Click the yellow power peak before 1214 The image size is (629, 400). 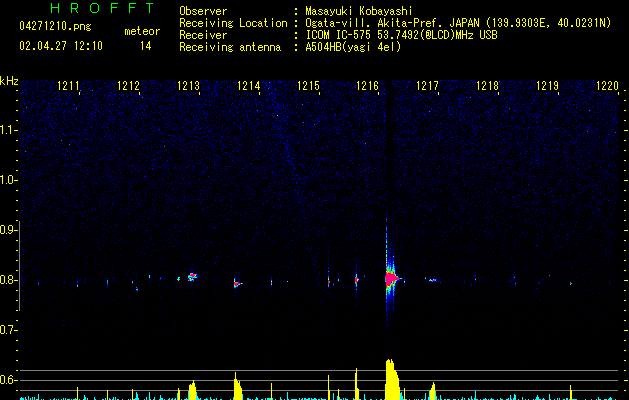pos(238,386)
